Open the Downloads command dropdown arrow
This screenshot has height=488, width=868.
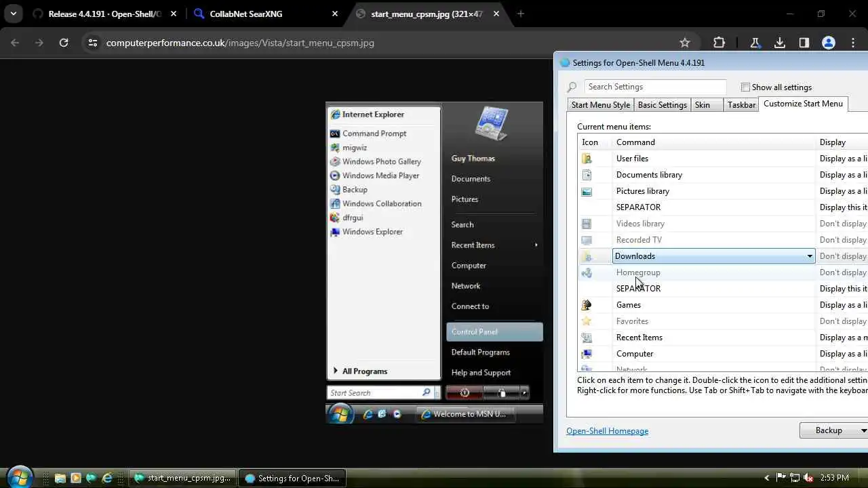[809, 256]
